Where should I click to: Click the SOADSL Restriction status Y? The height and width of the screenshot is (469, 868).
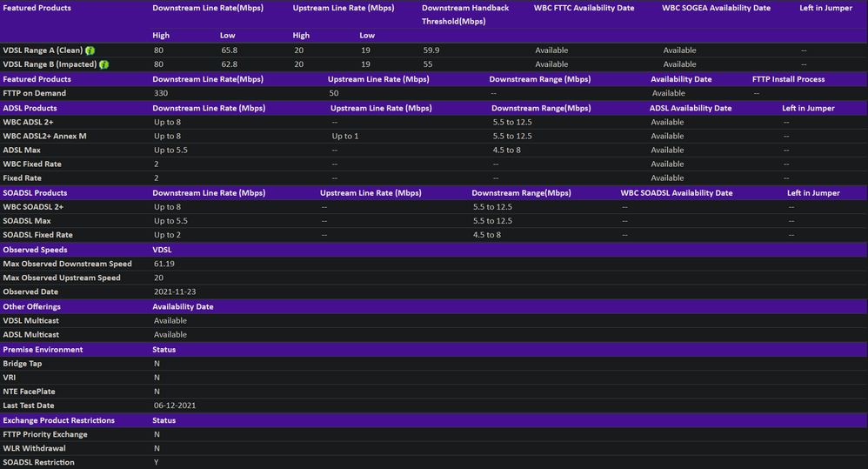157,462
